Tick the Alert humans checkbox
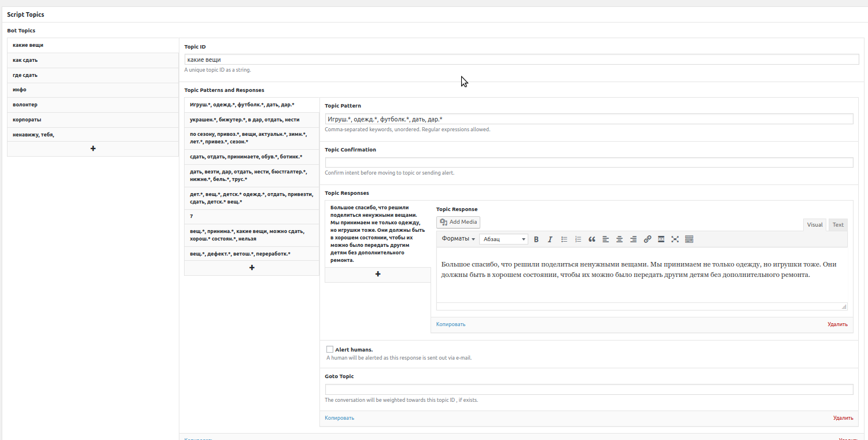868x440 pixels. (330, 349)
